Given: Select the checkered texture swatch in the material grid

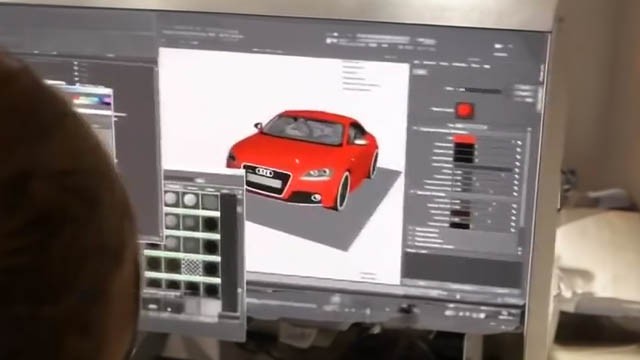Looking at the screenshot, I should [191, 267].
